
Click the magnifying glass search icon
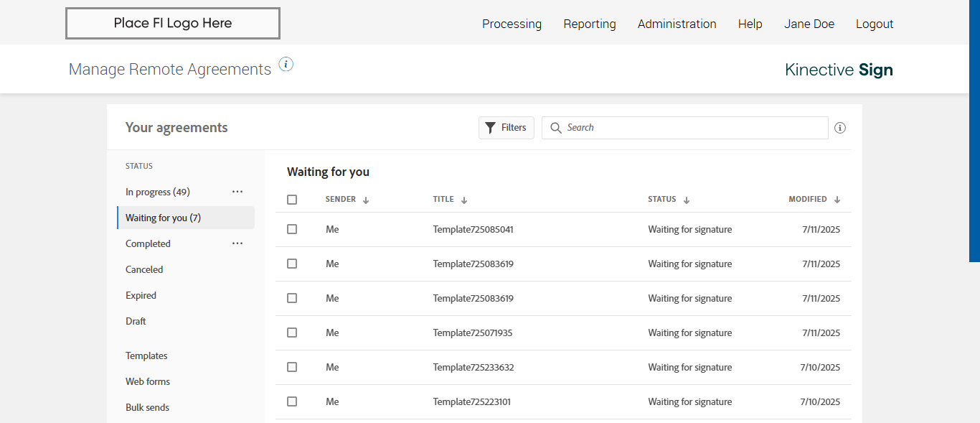[555, 128]
